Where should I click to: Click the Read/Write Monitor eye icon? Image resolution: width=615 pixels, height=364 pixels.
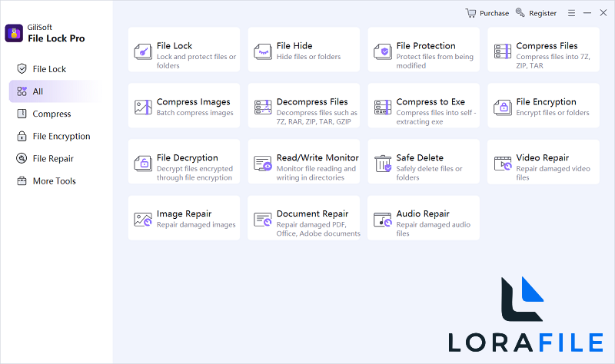(x=263, y=164)
